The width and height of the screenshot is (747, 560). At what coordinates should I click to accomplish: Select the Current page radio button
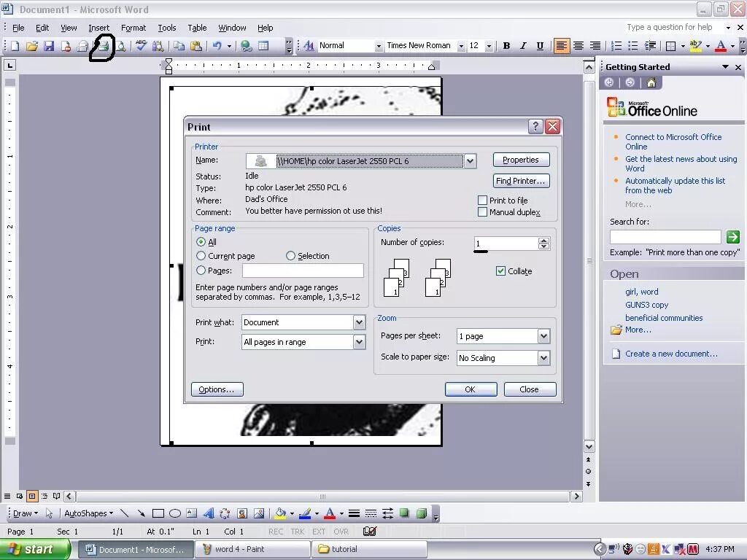point(201,256)
